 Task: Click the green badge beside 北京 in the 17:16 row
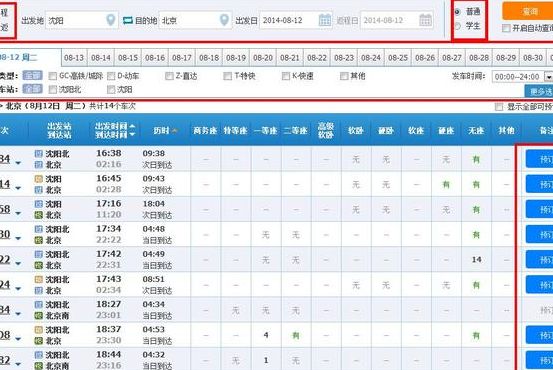[x=38, y=215]
